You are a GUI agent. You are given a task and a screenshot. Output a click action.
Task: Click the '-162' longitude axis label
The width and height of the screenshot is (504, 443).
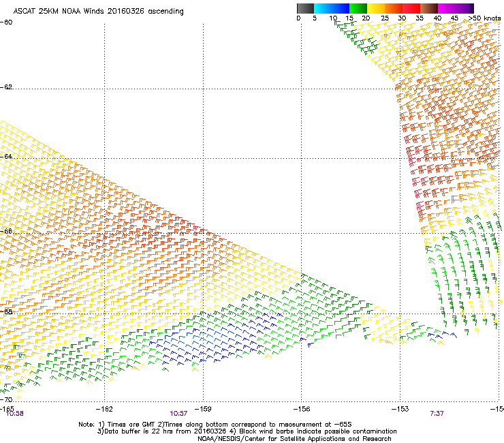pyautogui.click(x=104, y=408)
